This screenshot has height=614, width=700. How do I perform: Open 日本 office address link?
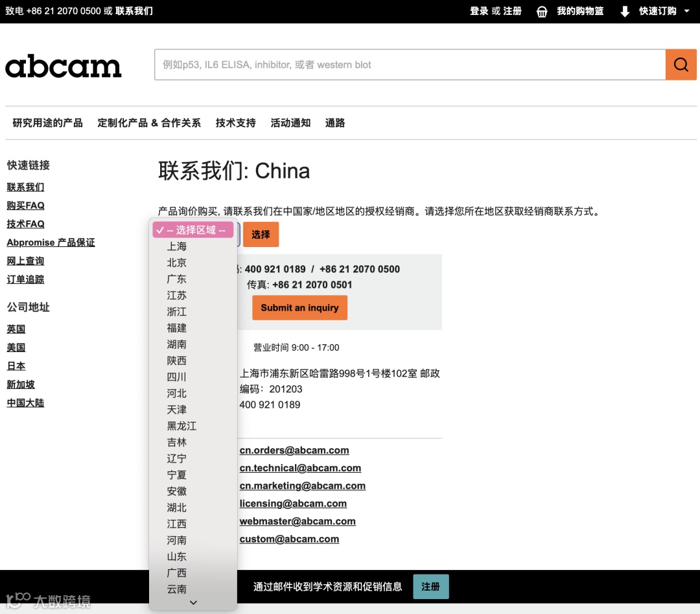click(16, 366)
